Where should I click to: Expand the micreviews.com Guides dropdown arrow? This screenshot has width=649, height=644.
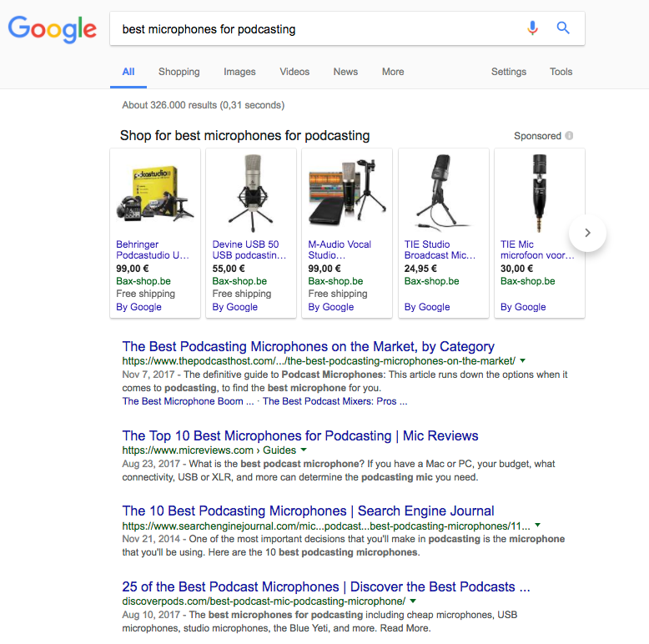click(304, 450)
